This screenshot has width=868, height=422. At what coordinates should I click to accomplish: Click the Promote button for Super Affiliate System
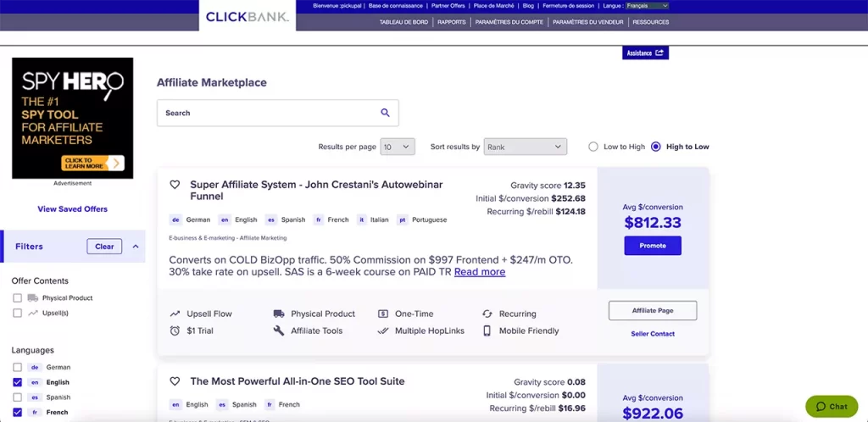653,246
